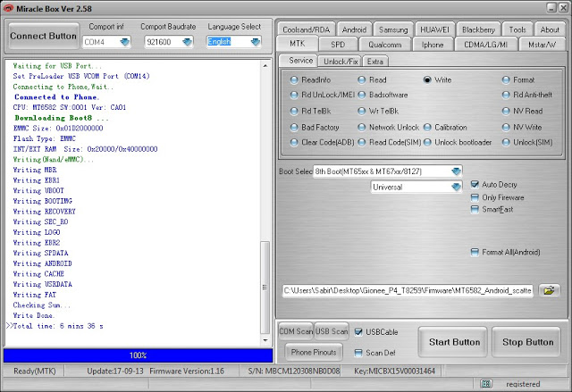
Task: Select the Rd TeBk option
Action: click(311, 111)
